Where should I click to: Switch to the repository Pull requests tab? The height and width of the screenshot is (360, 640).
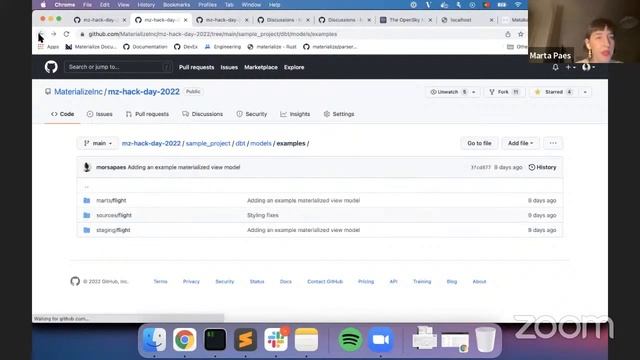pos(147,114)
